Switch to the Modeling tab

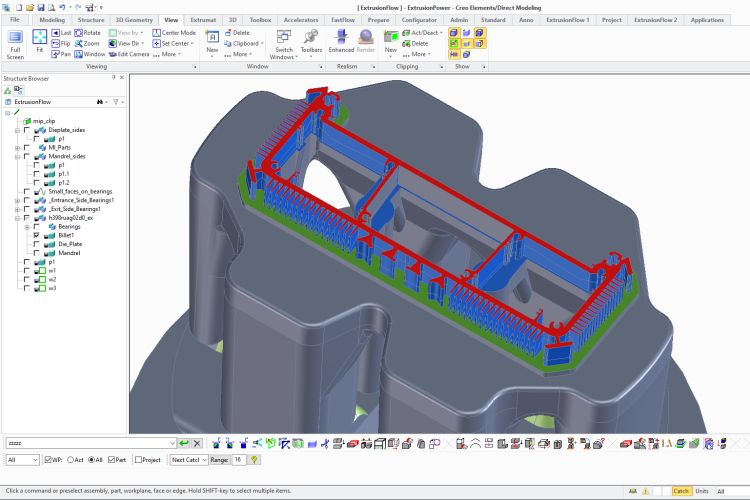52,20
